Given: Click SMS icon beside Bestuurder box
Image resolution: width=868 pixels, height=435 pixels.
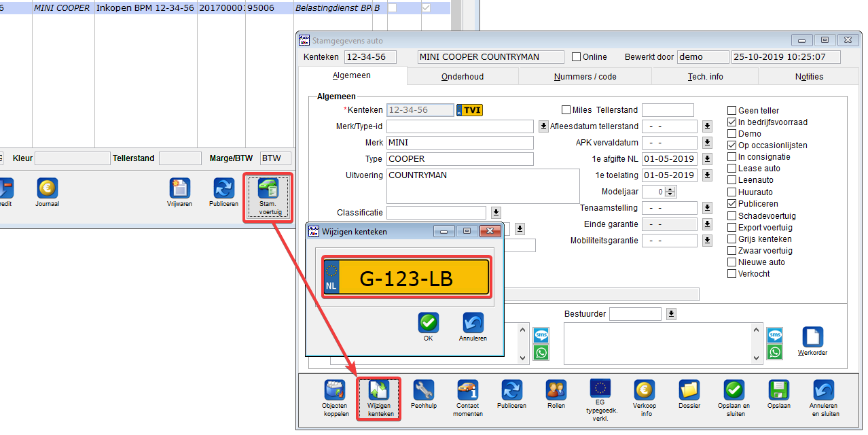Looking at the screenshot, I should 774,335.
